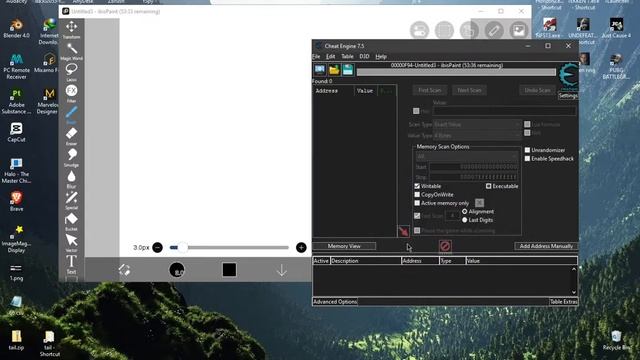Enable the Unrandomizer checkbox
Screen dimensions: 640x360
click(527, 150)
